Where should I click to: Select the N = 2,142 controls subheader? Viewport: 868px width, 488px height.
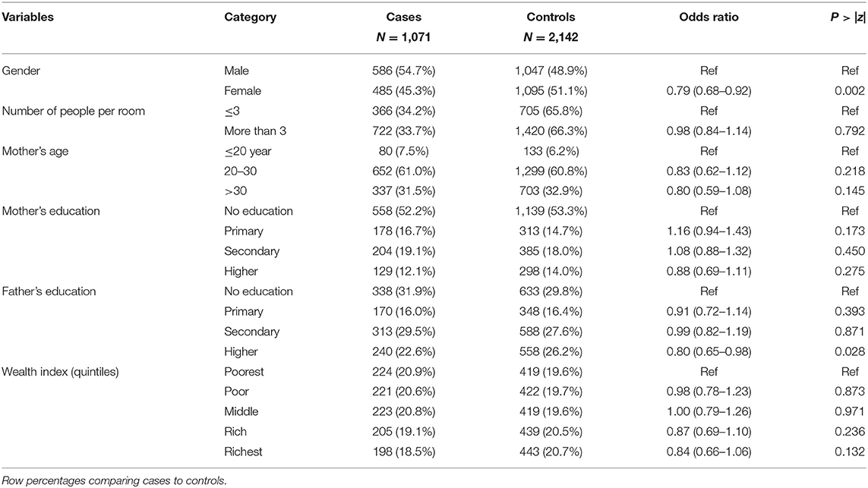551,37
